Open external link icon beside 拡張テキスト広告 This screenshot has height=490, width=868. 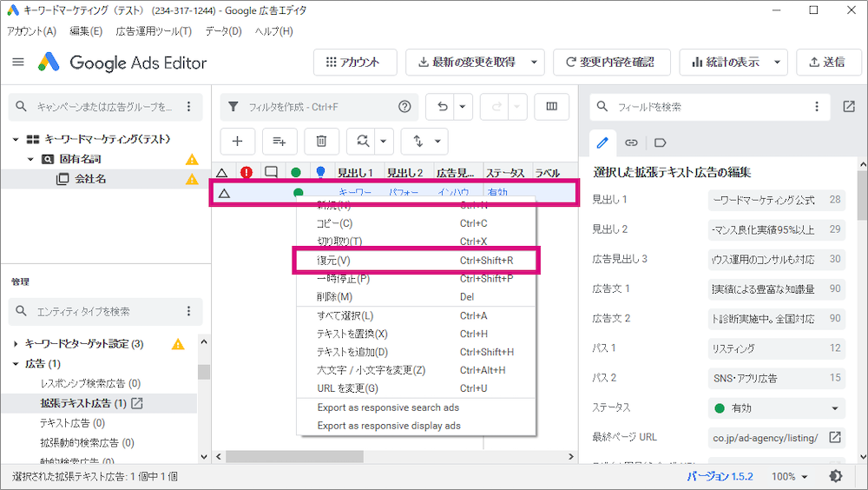(137, 403)
